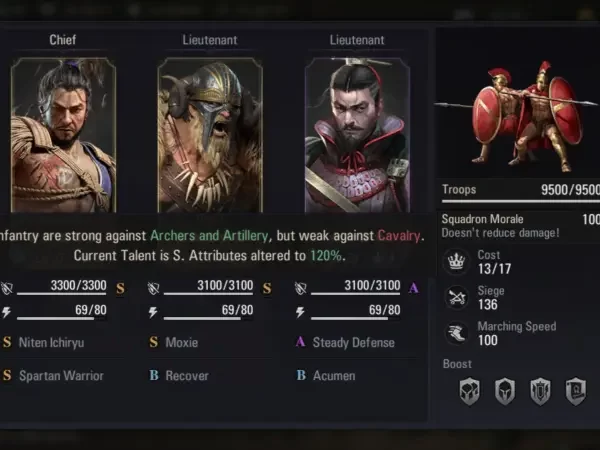Open the armored Lieutenant portrait
Image resolution: width=600 pixels, height=450 pixels.
357,135
